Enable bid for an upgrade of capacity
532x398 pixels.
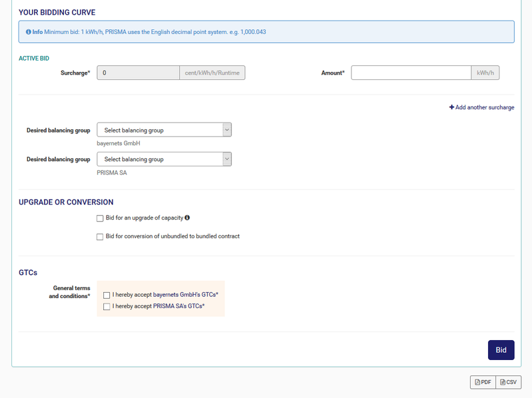click(100, 218)
